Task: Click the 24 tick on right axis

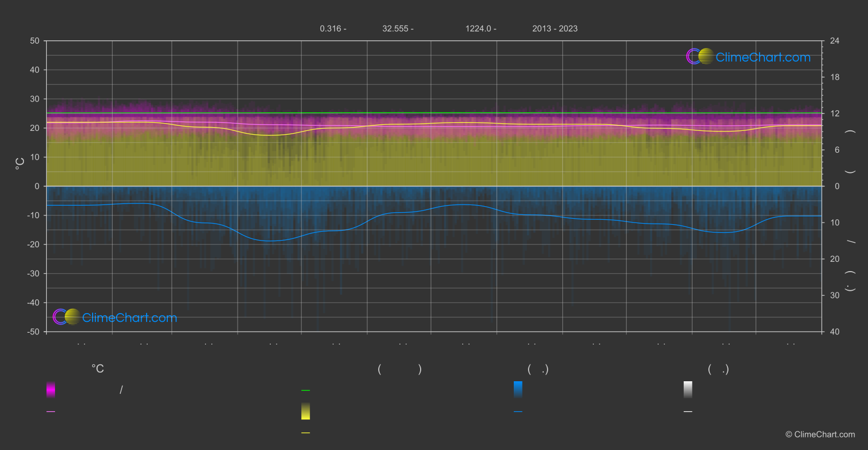Action: point(835,41)
